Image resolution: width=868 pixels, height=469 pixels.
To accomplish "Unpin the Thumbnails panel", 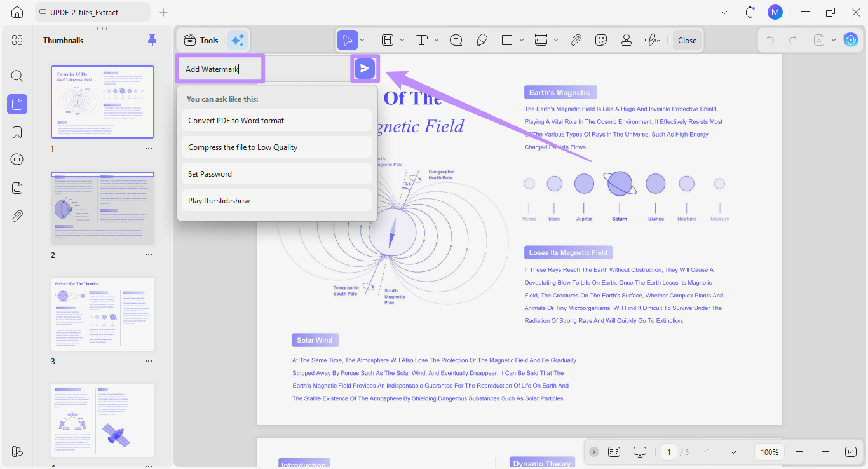I will [x=152, y=40].
